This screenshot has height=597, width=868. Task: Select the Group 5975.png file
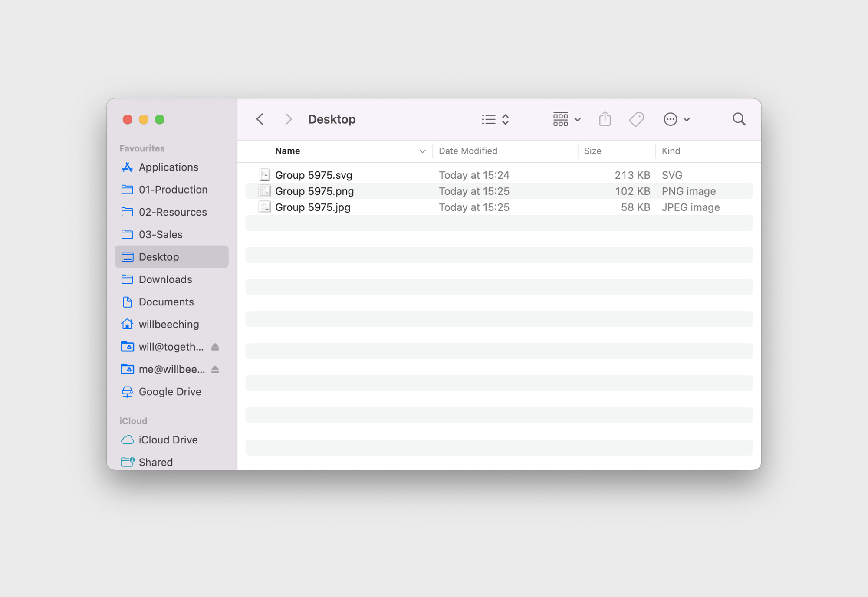314,191
